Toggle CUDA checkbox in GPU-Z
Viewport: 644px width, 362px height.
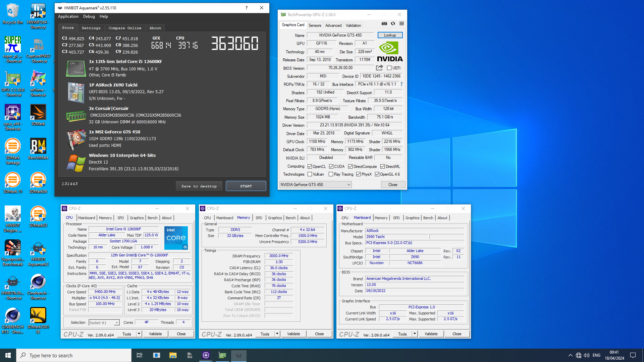[331, 167]
